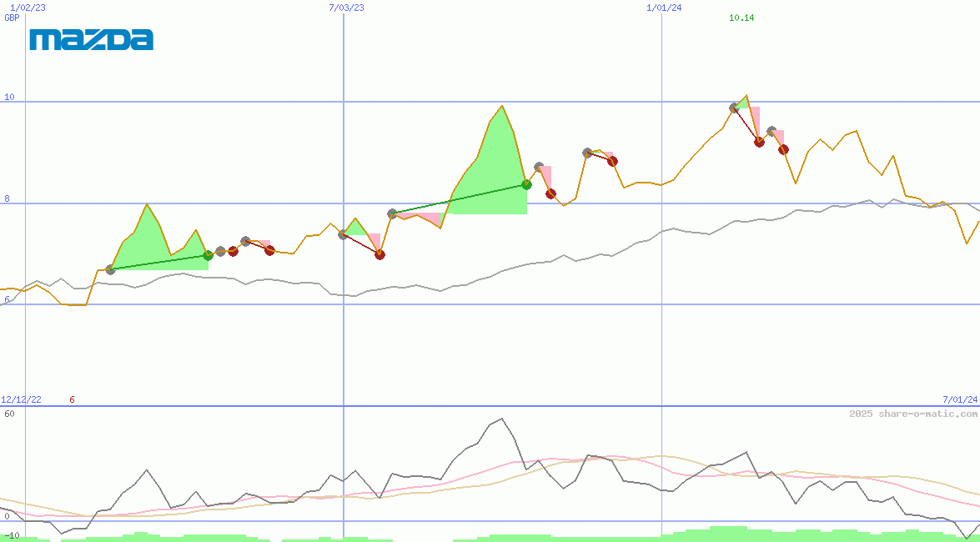Select the gray marker just below the 10.14 high
Screen dimensions: 980x542
[x=735, y=108]
